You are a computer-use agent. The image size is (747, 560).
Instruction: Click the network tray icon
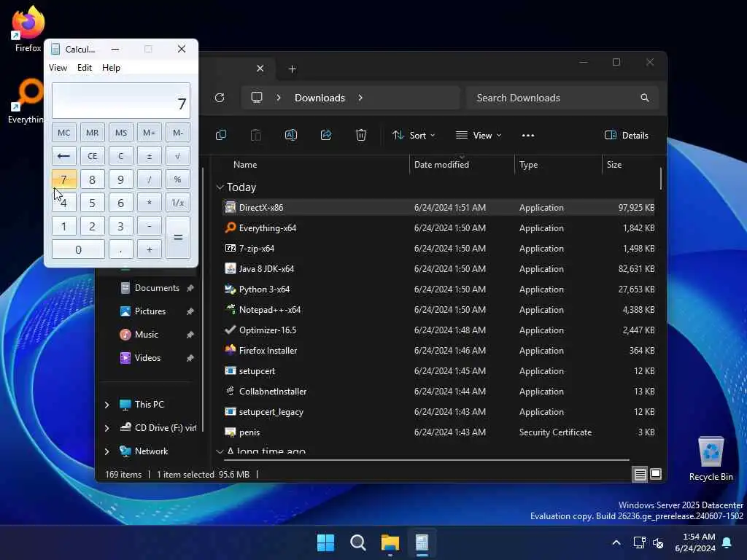coord(639,542)
